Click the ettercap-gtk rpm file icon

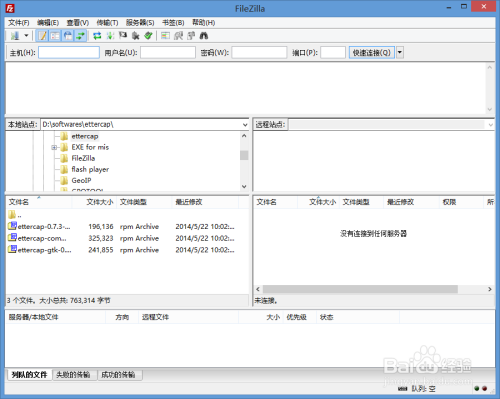pyautogui.click(x=12, y=250)
